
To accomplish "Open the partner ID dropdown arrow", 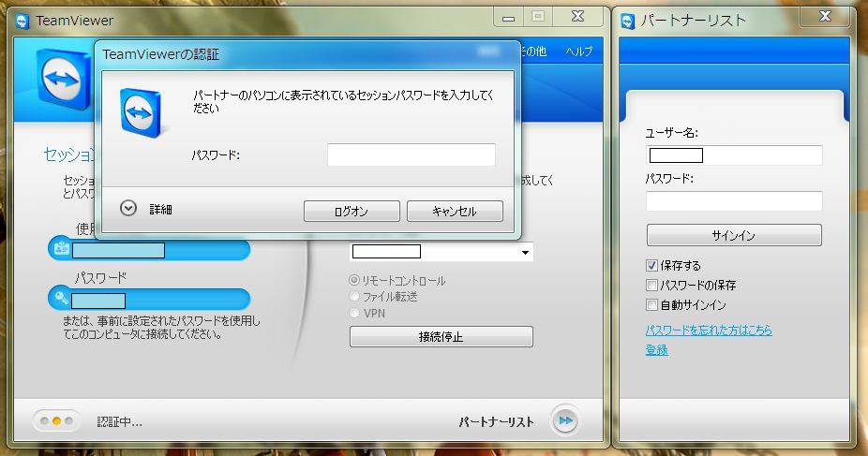I will [525, 253].
